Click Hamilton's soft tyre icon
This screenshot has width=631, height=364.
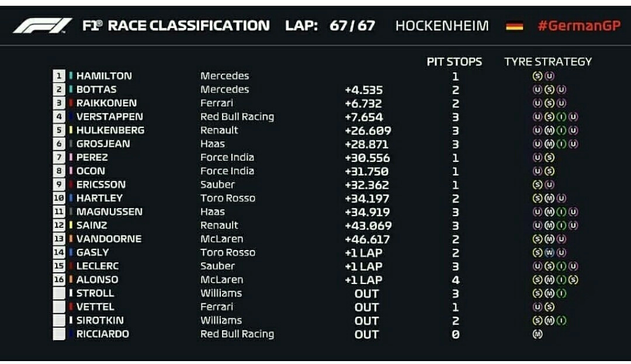[x=538, y=75]
